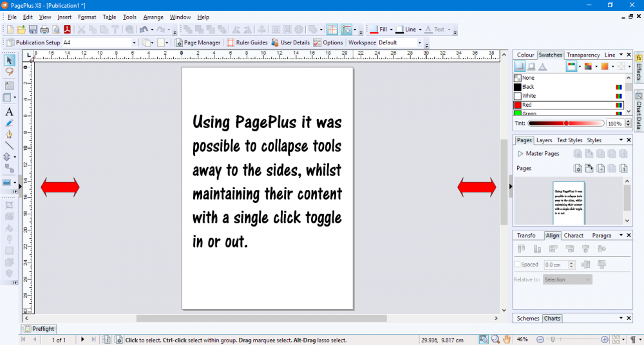Select the Pointer tool
644x345 pixels.
(x=9, y=61)
